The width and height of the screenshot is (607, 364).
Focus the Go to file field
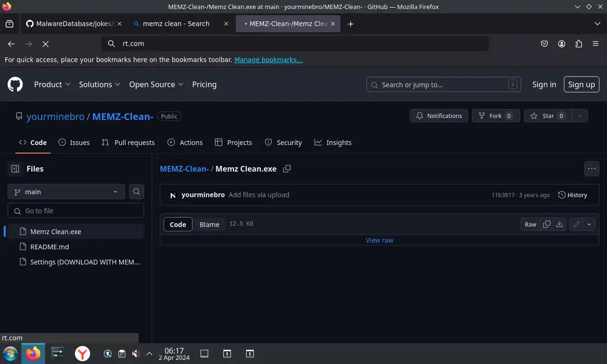click(x=76, y=211)
